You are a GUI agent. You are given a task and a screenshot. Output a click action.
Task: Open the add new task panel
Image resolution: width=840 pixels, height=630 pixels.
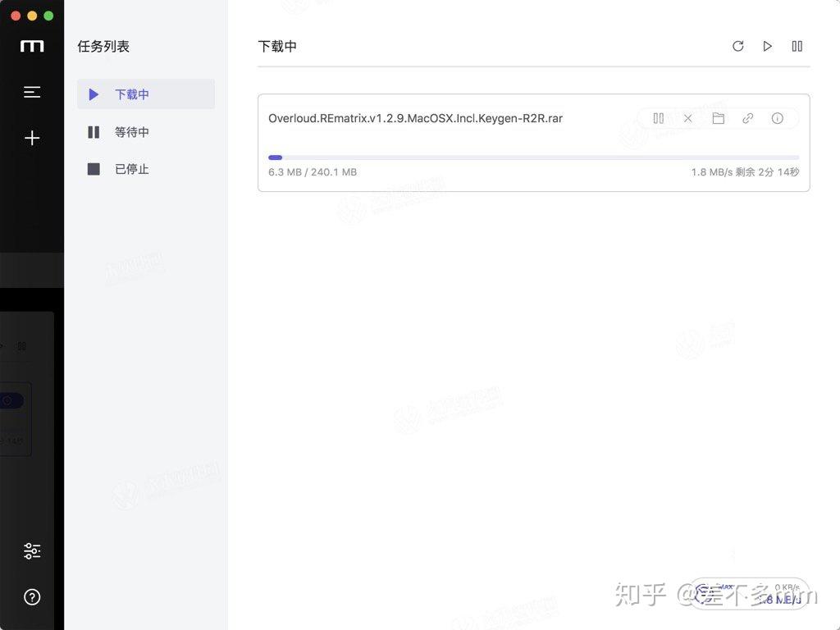pyautogui.click(x=32, y=138)
